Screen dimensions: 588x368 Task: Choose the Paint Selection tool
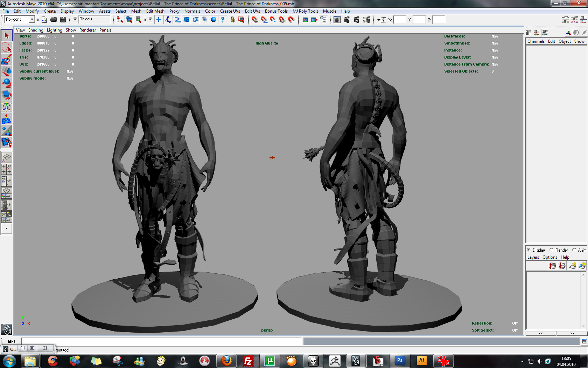click(7, 59)
